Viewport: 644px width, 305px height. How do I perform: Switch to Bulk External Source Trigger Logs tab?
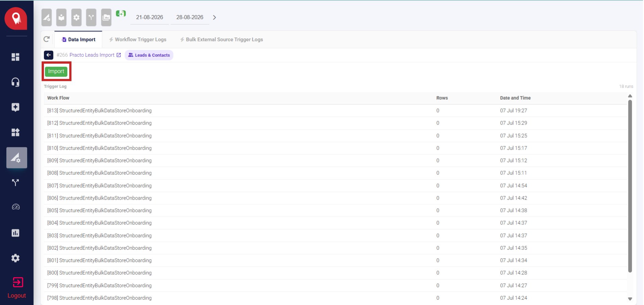point(221,40)
